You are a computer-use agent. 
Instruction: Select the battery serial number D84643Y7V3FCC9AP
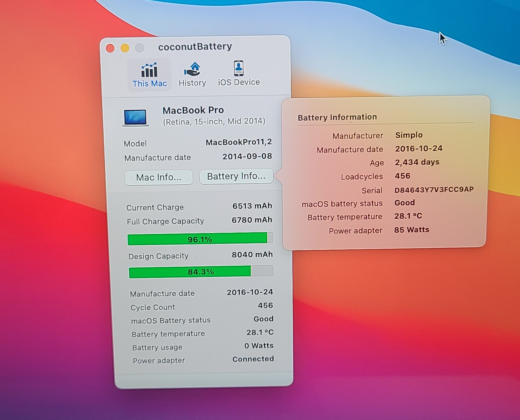tap(434, 189)
